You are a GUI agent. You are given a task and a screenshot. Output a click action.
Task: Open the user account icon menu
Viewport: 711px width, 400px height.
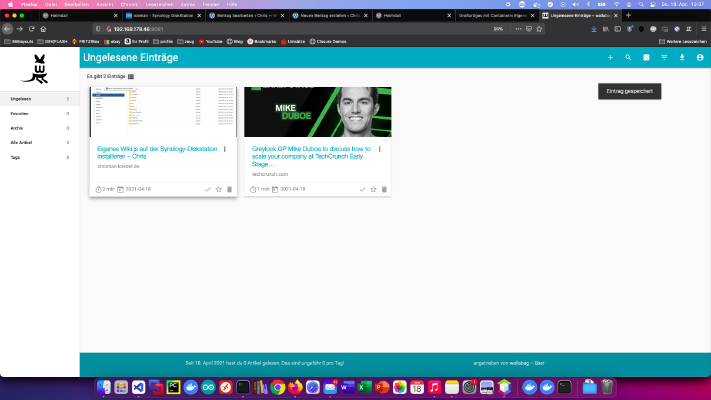[x=700, y=58]
